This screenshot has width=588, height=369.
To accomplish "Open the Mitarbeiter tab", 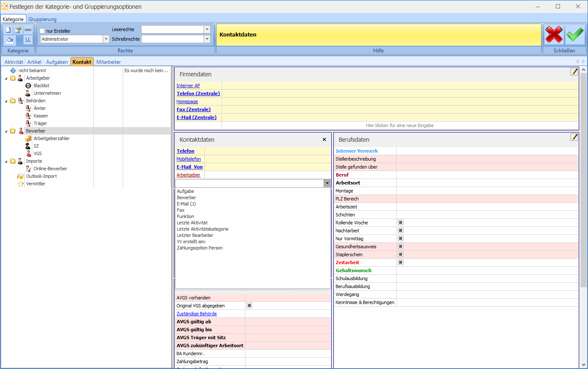I will pyautogui.click(x=108, y=62).
